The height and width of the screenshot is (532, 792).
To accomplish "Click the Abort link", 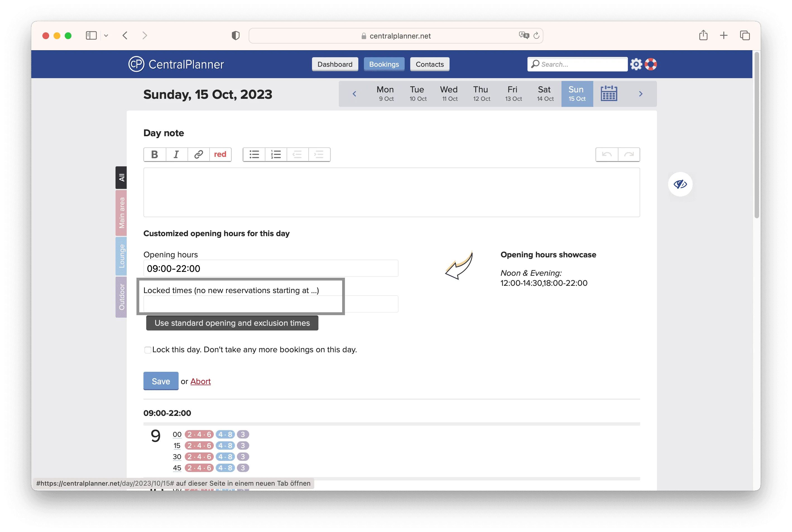I will pos(200,381).
